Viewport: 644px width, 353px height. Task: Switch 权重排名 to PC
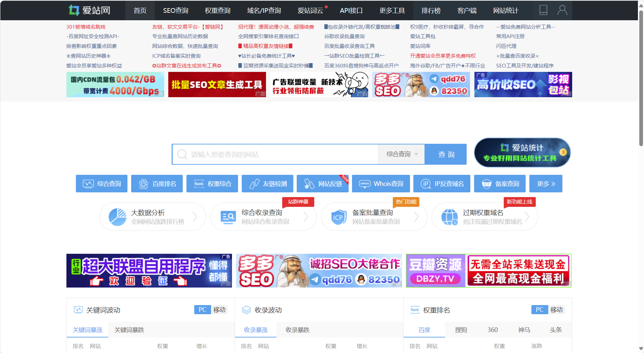point(539,310)
